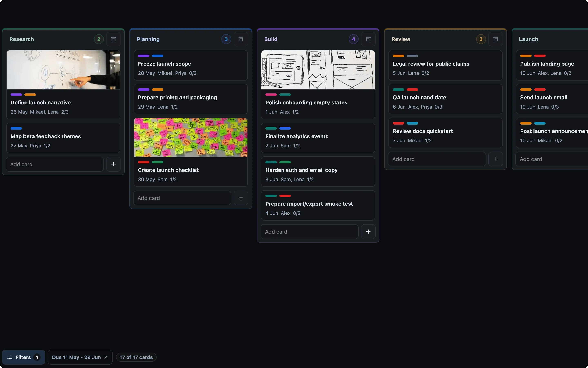This screenshot has width=588, height=368.
Task: Click the Research column title
Action: click(22, 39)
